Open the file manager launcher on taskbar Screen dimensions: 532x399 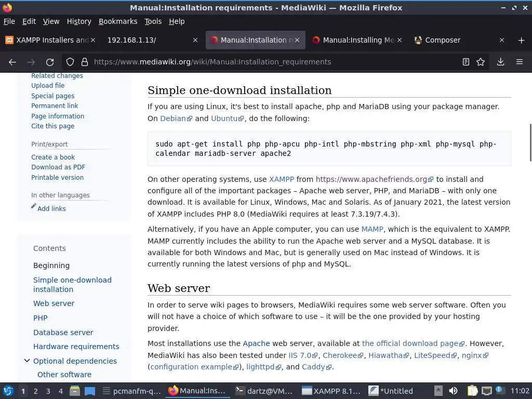[75, 391]
